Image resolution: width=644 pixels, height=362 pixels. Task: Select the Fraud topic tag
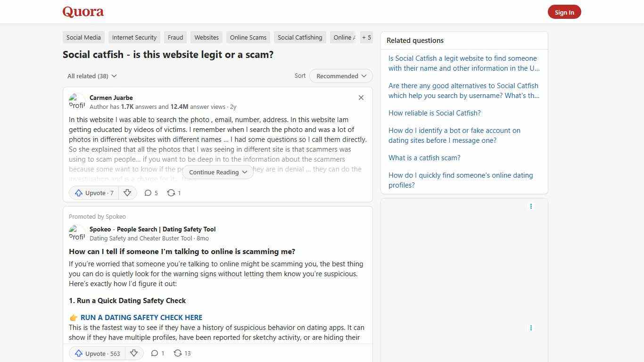point(175,37)
